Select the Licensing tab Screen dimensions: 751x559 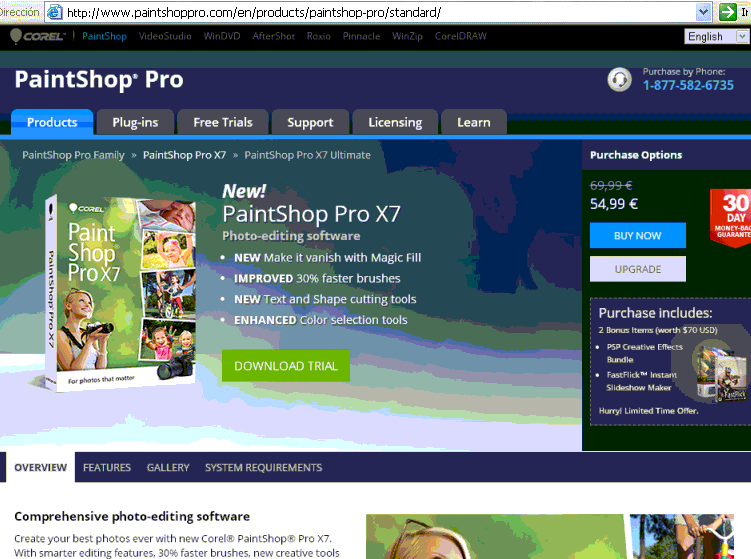click(x=395, y=122)
